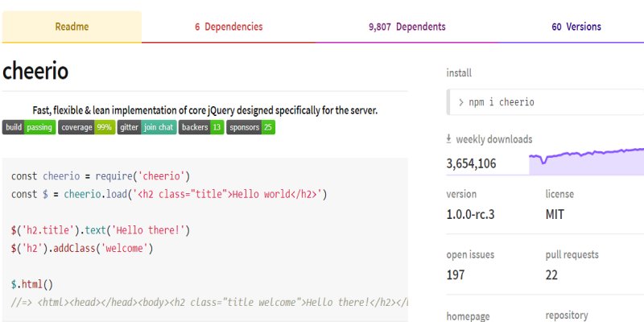The width and height of the screenshot is (644, 322).
Task: Copy the npm i cheerio install command
Action: 545,102
